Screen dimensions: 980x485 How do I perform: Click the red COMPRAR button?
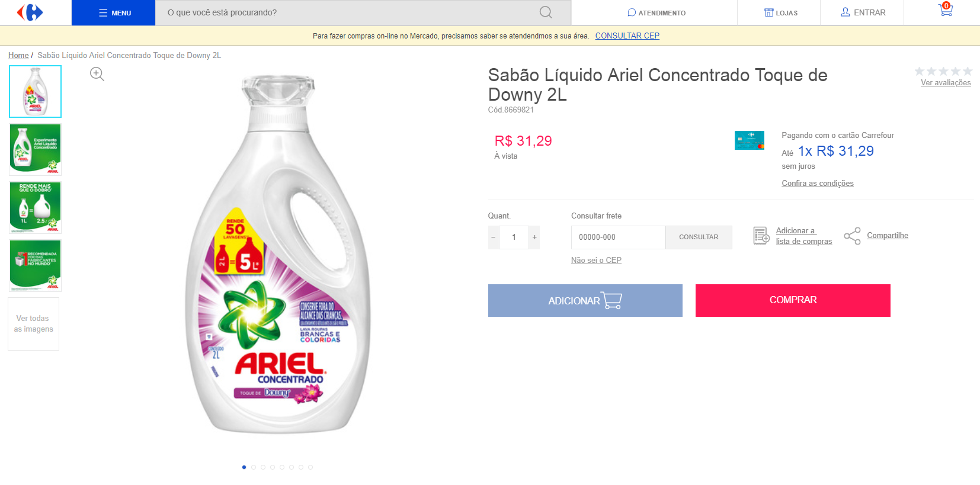pos(793,300)
